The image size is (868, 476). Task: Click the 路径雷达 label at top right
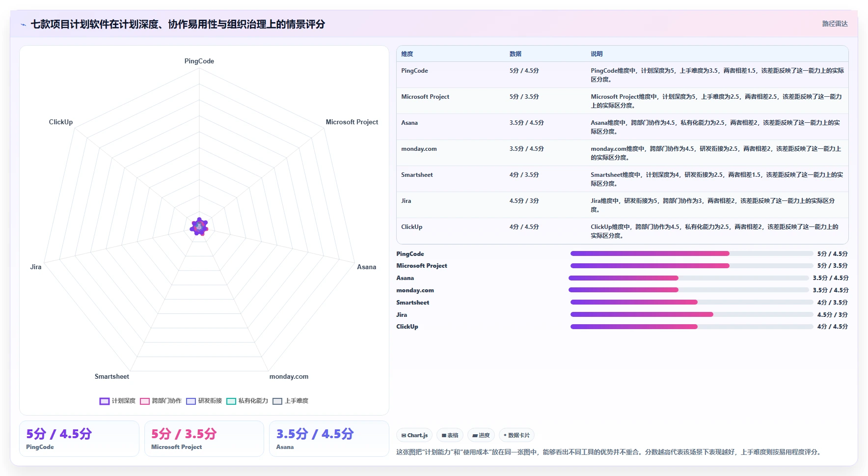pyautogui.click(x=835, y=24)
